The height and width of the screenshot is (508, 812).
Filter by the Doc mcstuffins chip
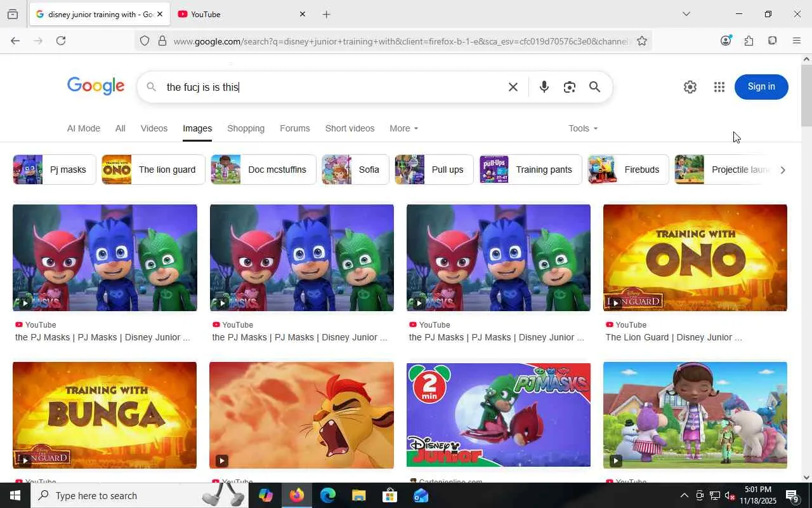coord(263,170)
